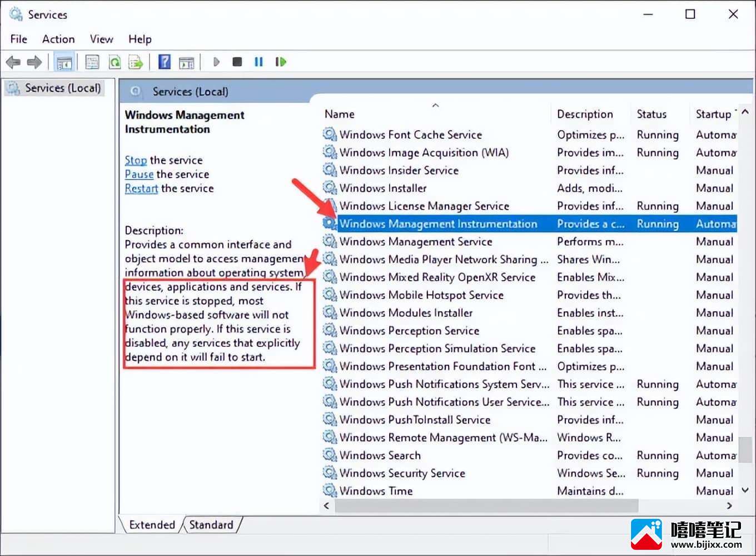
Task: Open the Help menu
Action: click(x=140, y=39)
